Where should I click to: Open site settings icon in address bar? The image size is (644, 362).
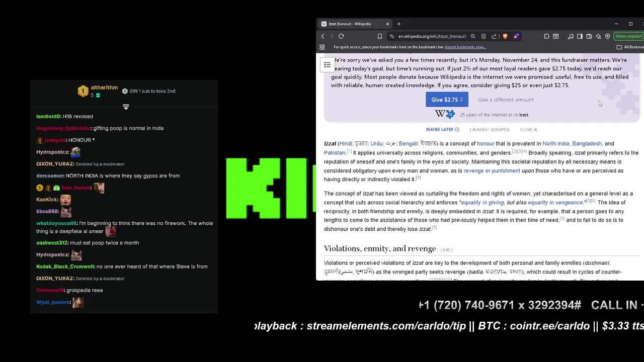(392, 36)
